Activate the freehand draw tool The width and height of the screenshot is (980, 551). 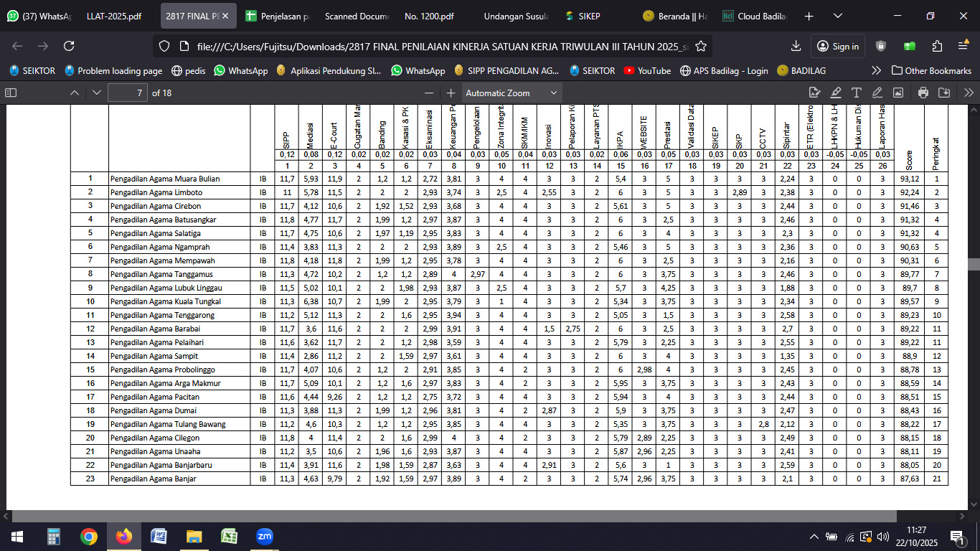(877, 93)
